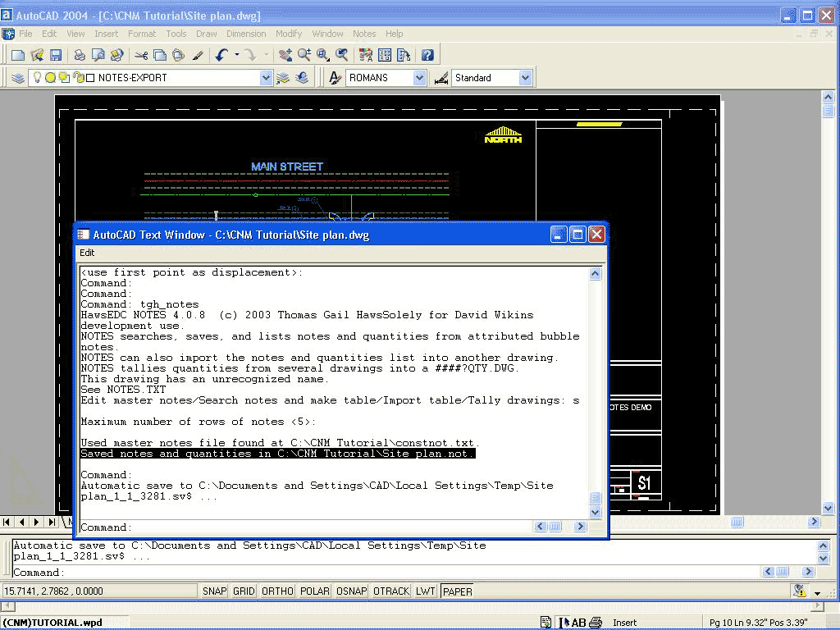Toggle SNAP mode in status bar
This screenshot has height=630, width=840.
[214, 591]
